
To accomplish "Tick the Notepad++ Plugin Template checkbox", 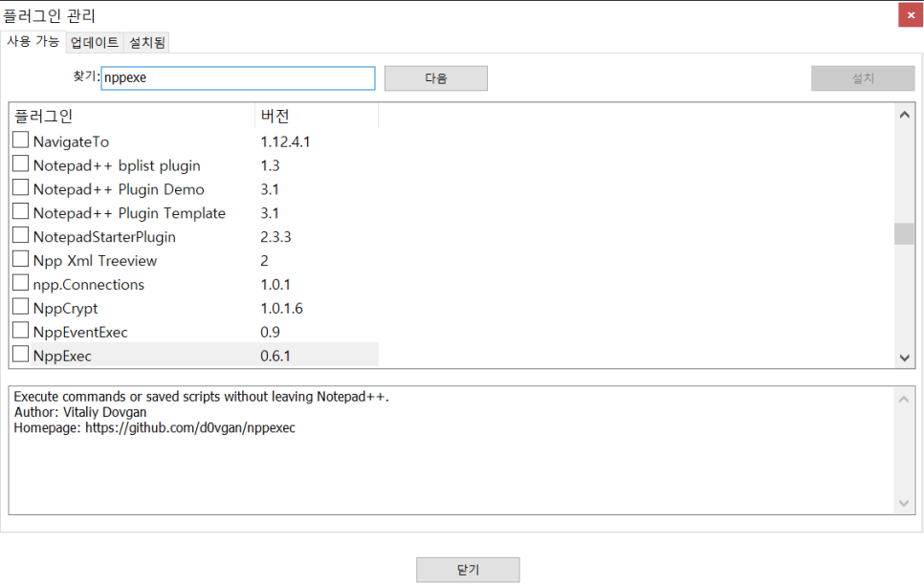I will pos(21,211).
